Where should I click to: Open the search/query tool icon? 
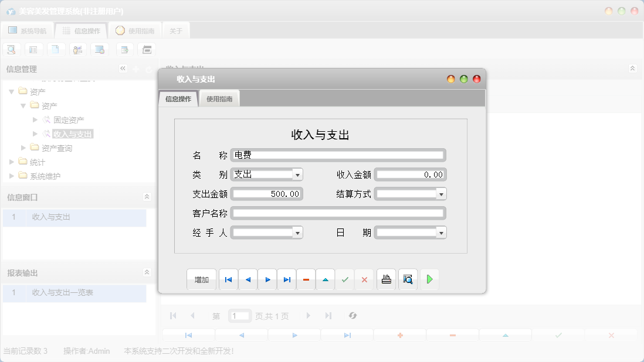(x=11, y=49)
